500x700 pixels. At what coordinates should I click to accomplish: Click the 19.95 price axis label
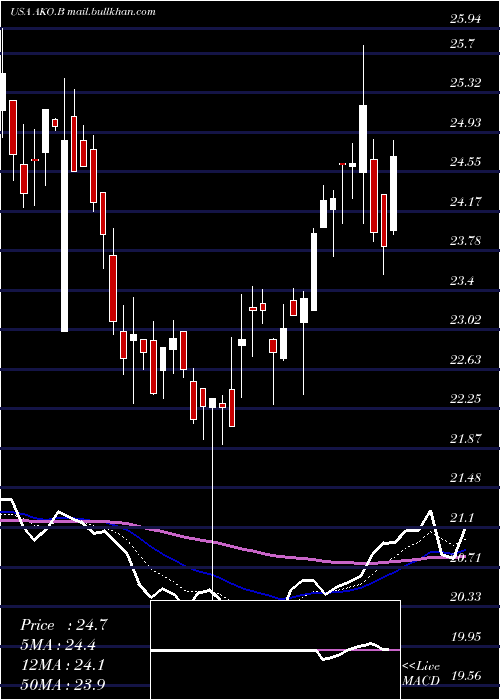pyautogui.click(x=466, y=637)
